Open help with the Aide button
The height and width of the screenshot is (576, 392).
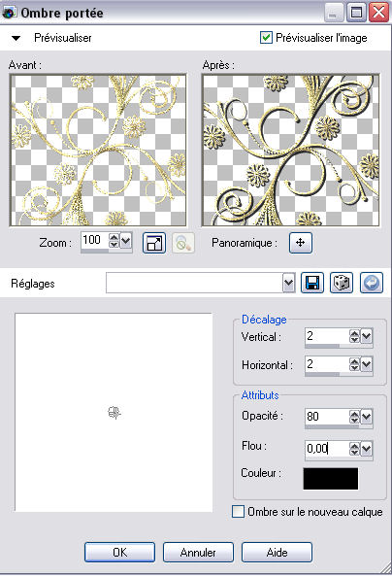pos(277,552)
